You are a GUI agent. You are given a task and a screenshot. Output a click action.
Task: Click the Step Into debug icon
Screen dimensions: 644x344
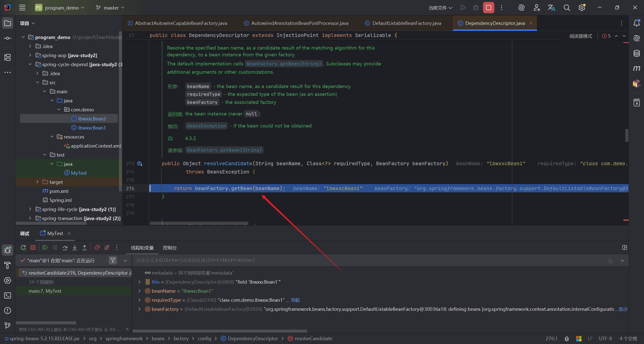coord(75,248)
